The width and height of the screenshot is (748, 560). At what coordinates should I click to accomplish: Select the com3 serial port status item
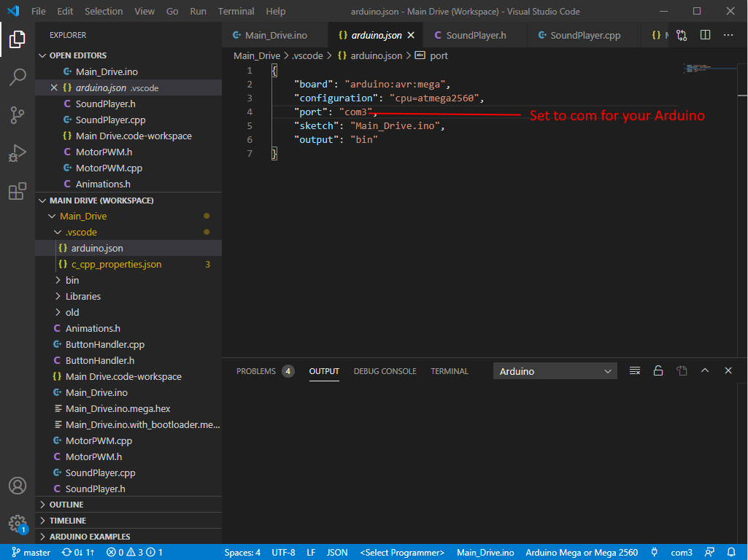[x=681, y=553]
